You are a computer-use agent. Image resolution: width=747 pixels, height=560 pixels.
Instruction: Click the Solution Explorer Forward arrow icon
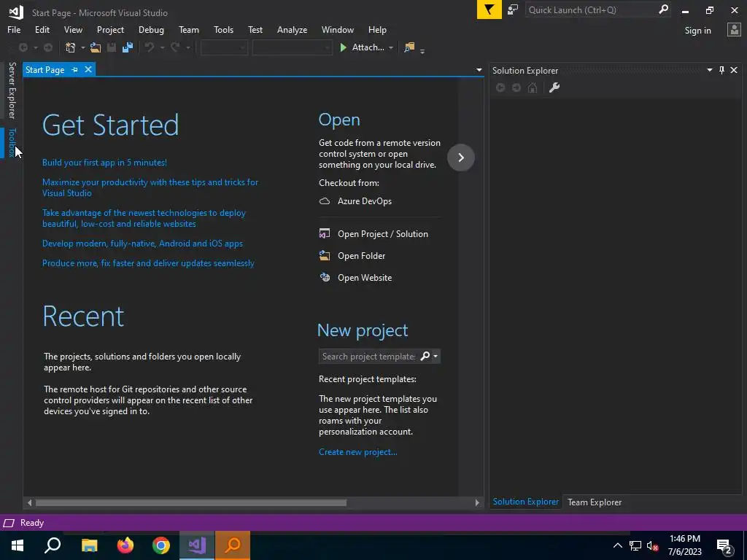pyautogui.click(x=516, y=87)
